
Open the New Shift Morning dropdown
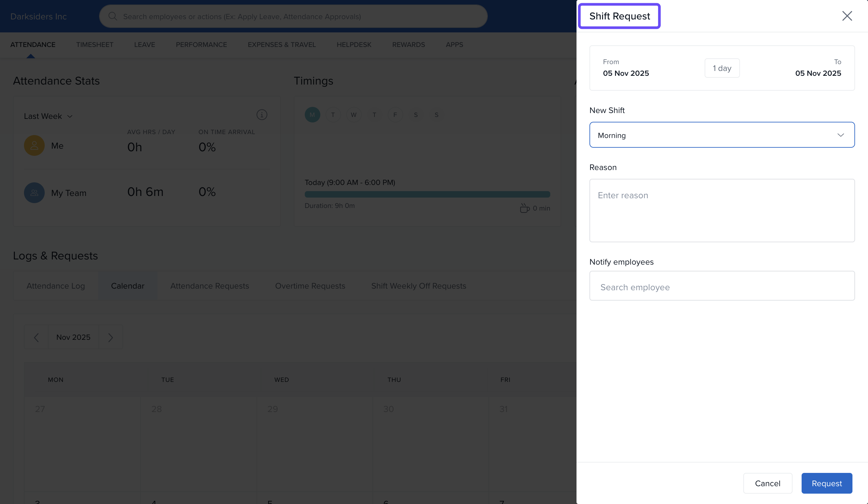click(722, 135)
